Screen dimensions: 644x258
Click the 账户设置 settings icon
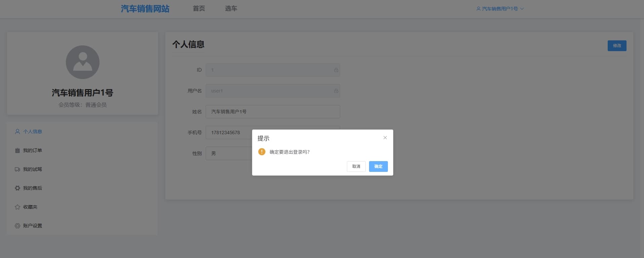click(x=17, y=226)
